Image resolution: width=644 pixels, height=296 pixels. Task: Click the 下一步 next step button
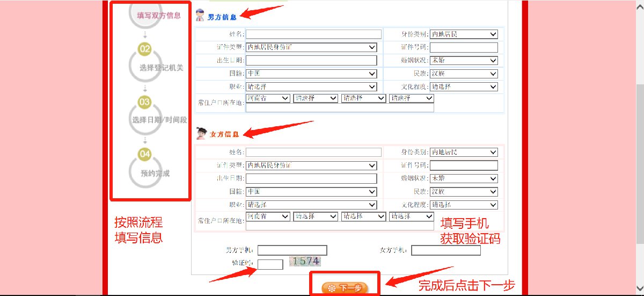coord(345,288)
